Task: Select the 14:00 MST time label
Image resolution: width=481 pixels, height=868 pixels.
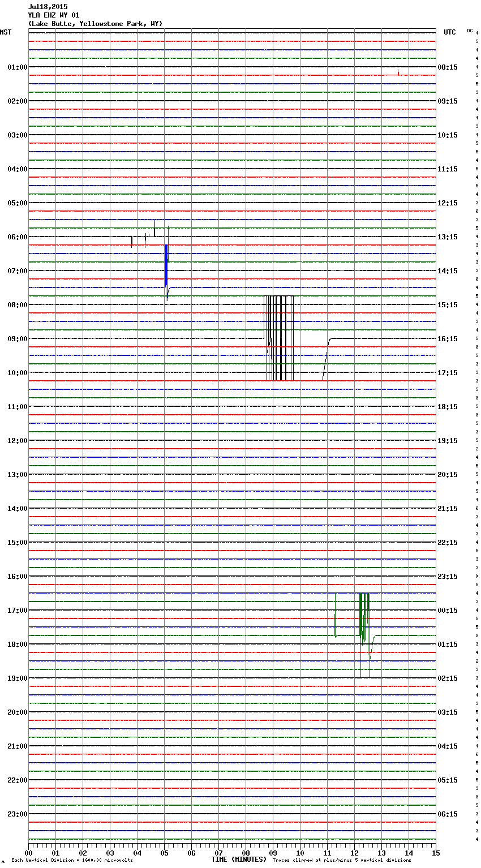Action: (x=17, y=509)
